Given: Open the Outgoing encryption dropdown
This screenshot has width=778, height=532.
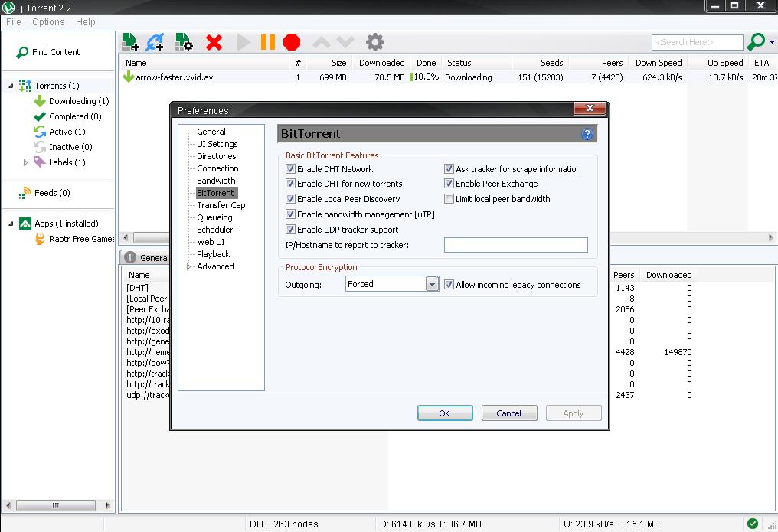Looking at the screenshot, I should 432,285.
